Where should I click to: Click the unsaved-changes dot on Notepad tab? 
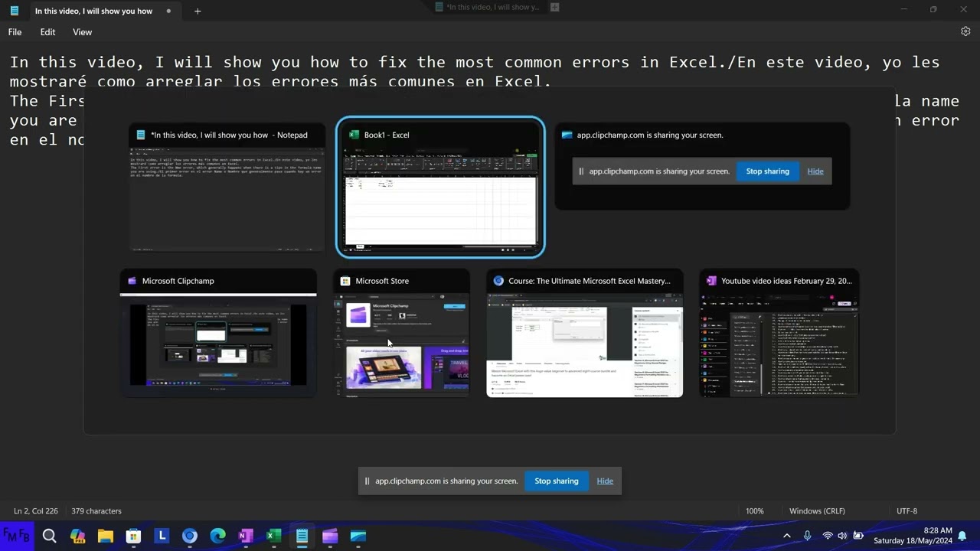coord(168,11)
